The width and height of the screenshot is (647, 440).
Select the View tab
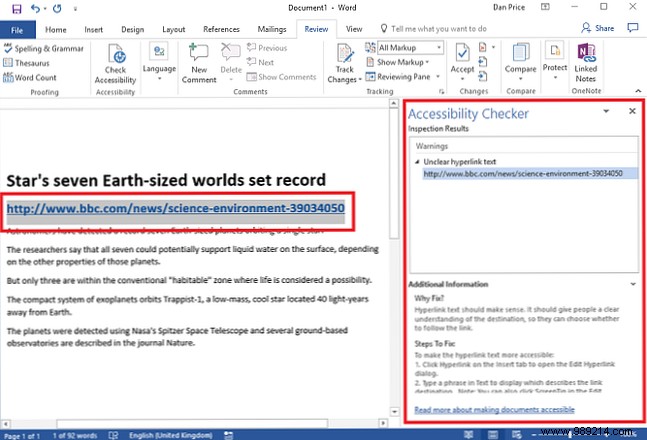coord(354,29)
